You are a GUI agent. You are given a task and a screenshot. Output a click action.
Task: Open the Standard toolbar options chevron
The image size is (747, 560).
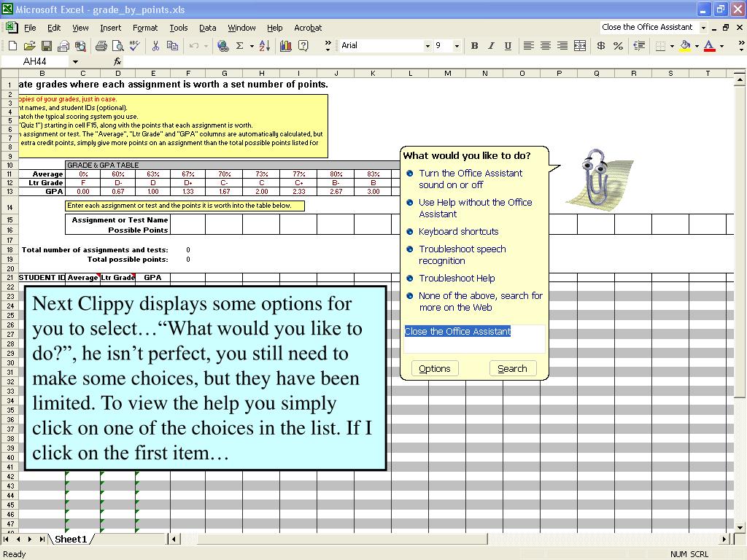point(328,46)
